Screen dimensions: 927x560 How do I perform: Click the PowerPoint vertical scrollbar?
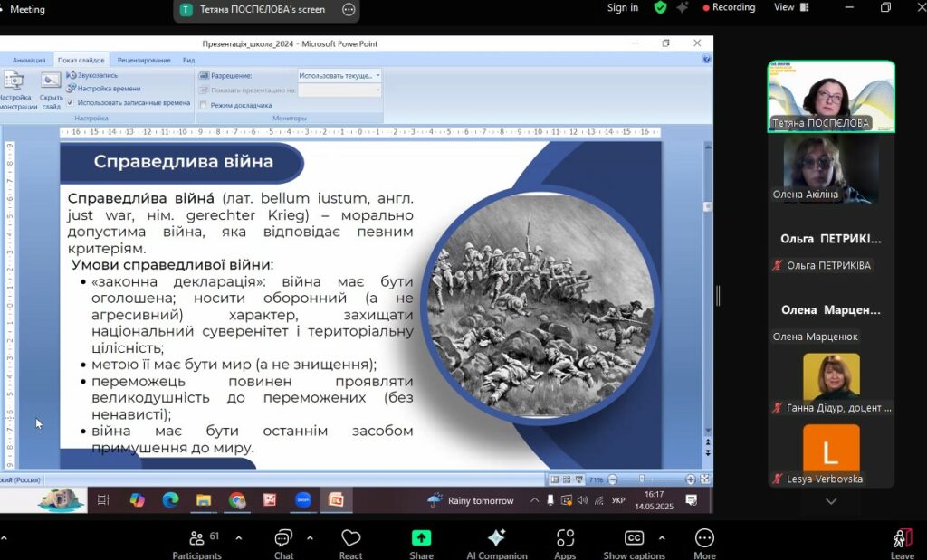coord(708,288)
